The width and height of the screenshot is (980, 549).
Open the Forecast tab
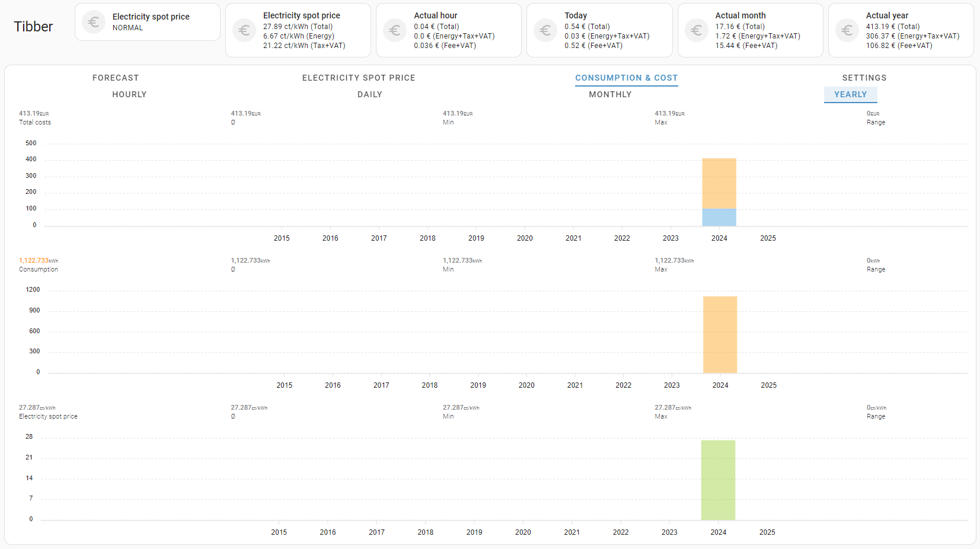(x=116, y=78)
